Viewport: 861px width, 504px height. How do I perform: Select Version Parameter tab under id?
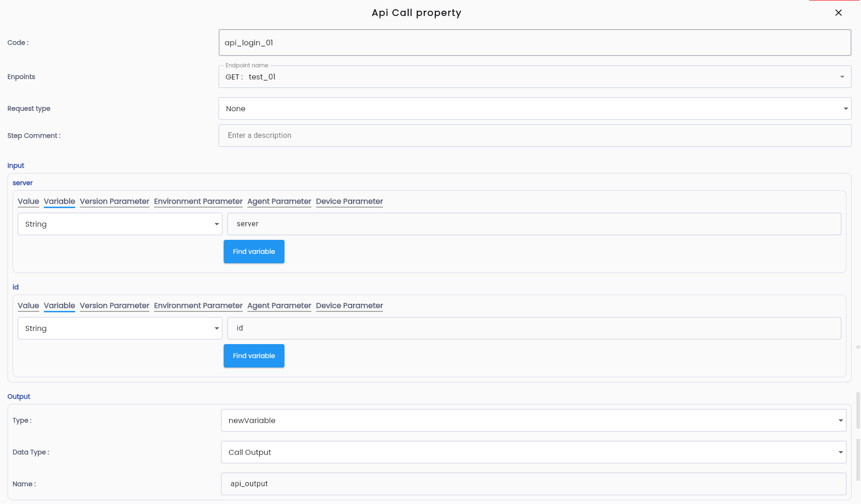[115, 306]
